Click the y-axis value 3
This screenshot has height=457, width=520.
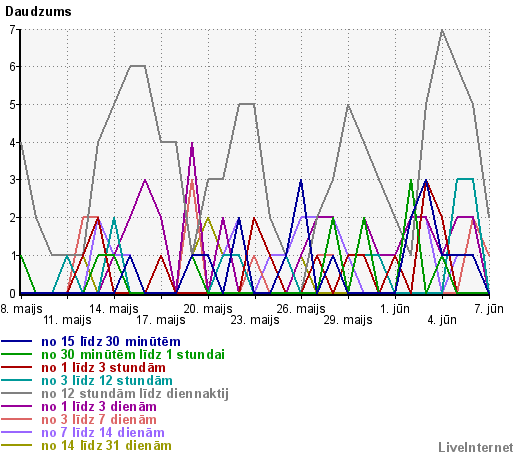point(12,180)
